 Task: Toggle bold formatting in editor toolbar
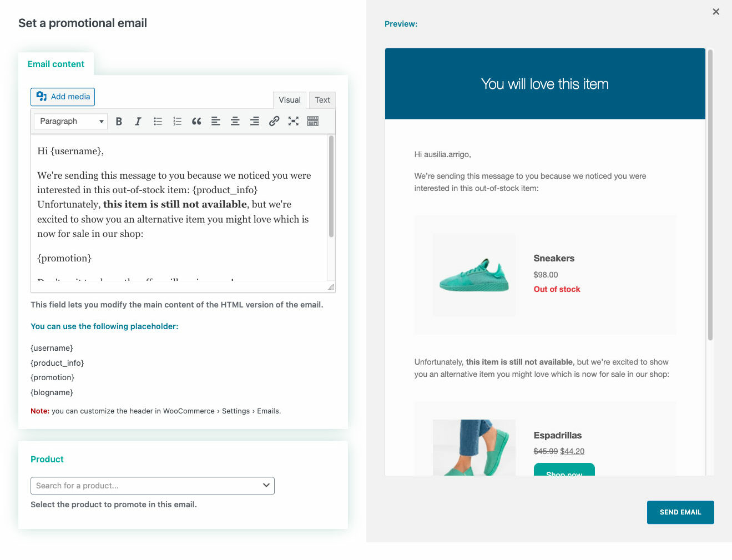pyautogui.click(x=119, y=122)
